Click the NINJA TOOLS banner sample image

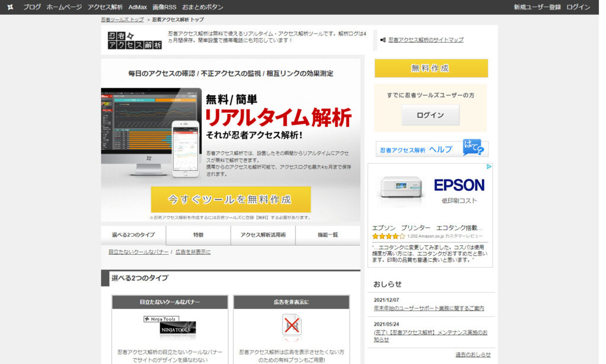(x=170, y=326)
